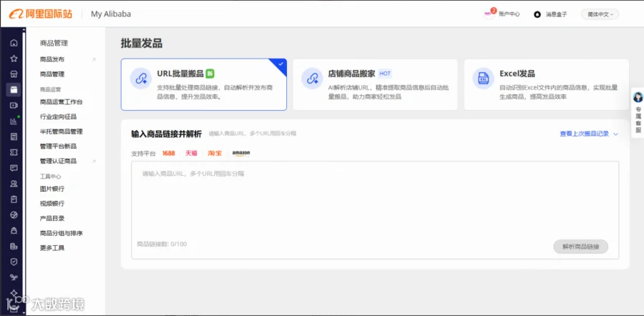Screen dimensions: 644x316
Task: Click the star favorites sidebar icon
Action: click(14, 59)
